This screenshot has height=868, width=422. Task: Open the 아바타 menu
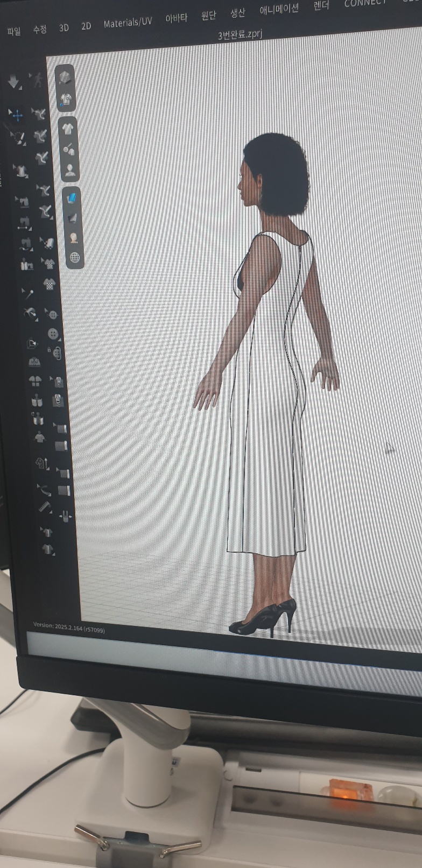click(x=176, y=18)
